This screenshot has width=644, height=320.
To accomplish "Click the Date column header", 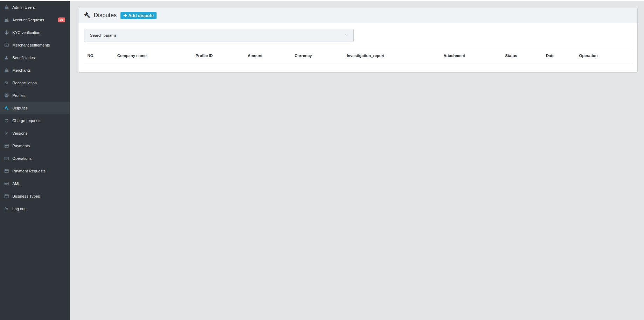I will tap(550, 56).
